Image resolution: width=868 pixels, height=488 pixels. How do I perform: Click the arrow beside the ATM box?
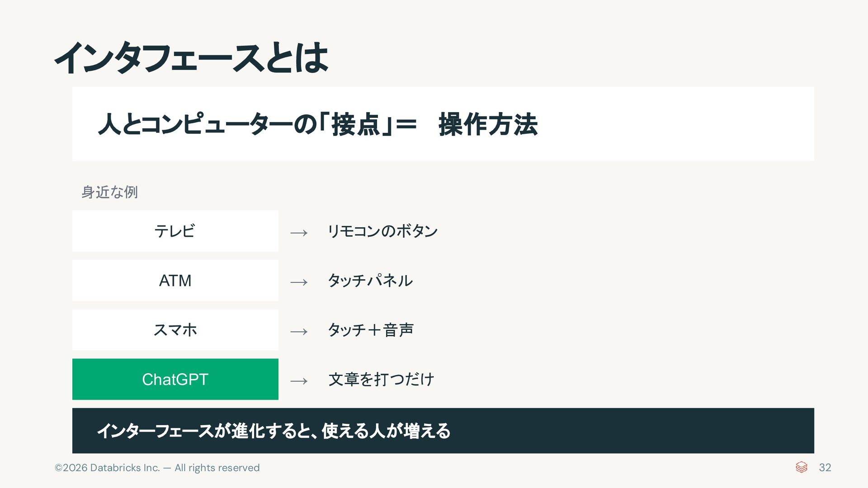299,282
